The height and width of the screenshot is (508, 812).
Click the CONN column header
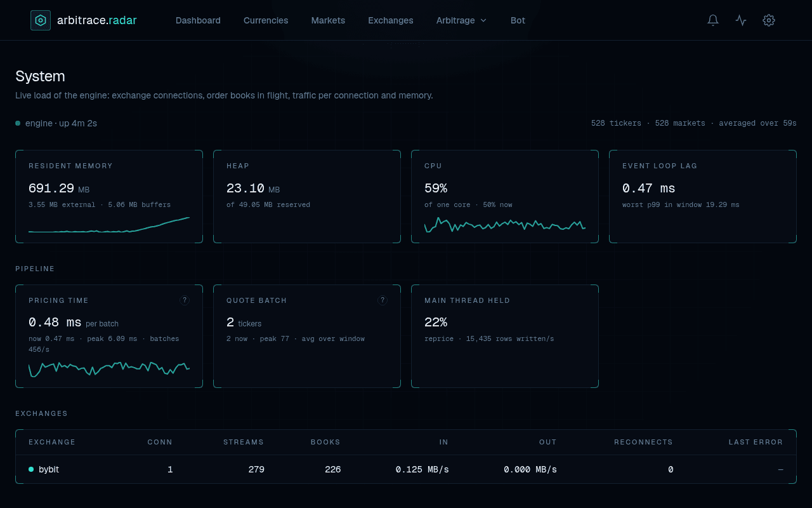pos(160,442)
